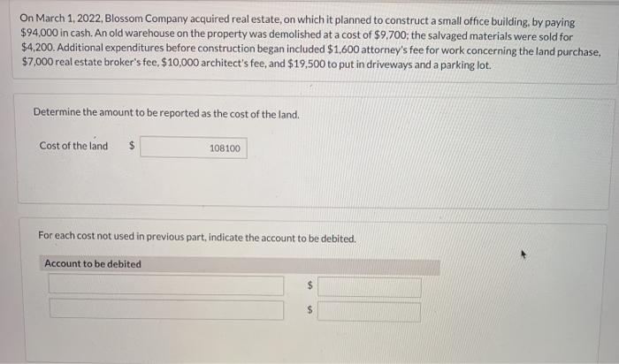
Task: Click the Cost of the land label
Action: [x=73, y=146]
